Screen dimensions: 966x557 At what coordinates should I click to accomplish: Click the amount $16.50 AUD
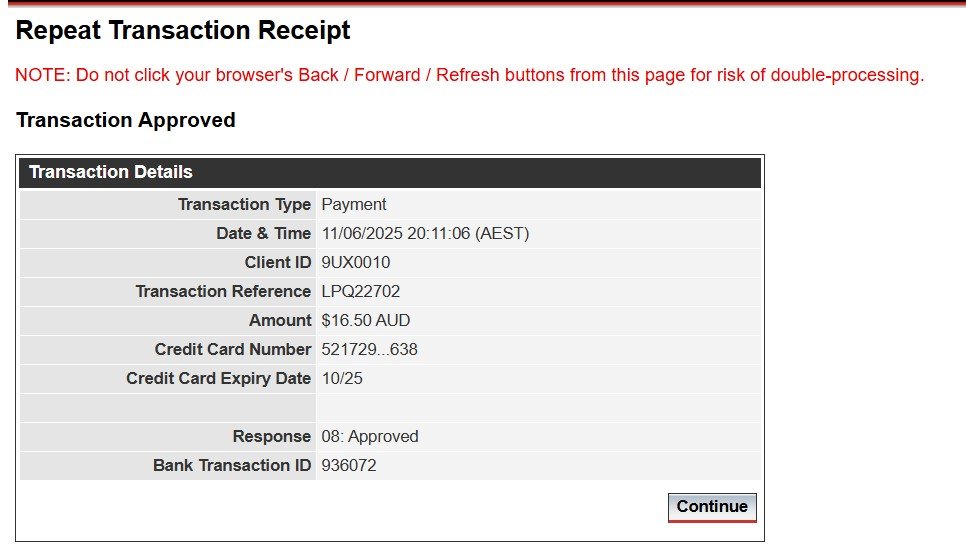coord(366,320)
